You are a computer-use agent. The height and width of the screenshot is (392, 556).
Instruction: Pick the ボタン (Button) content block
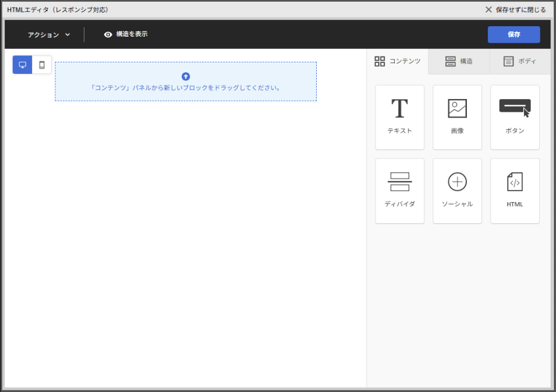click(515, 117)
